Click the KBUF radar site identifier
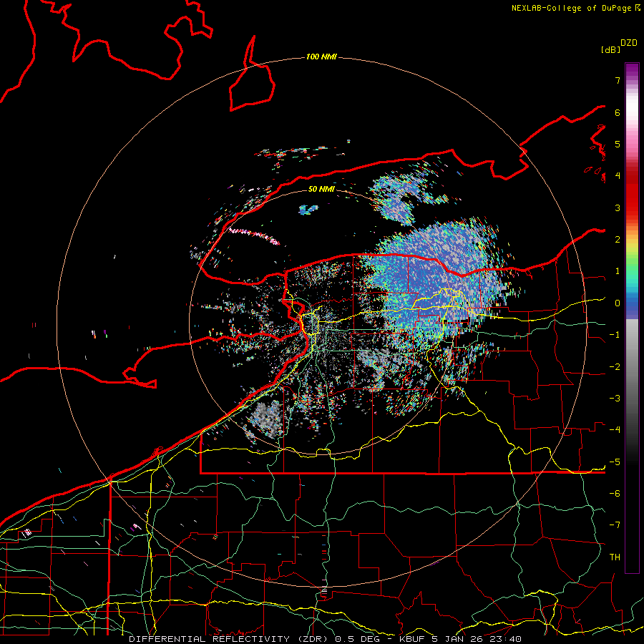Viewport: 644px width, 644px height. (413, 639)
